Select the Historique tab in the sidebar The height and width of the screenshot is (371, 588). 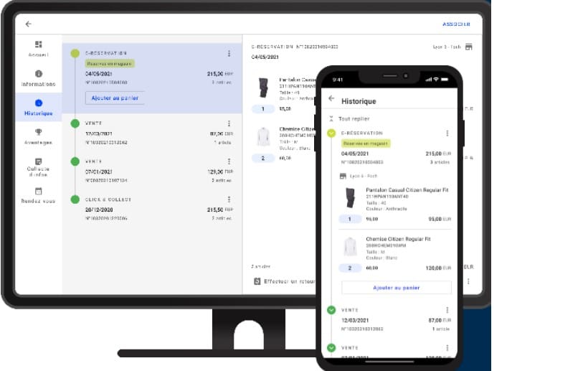pos(39,108)
